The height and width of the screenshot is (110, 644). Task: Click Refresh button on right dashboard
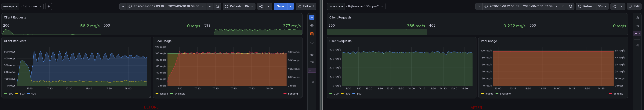pos(586,6)
